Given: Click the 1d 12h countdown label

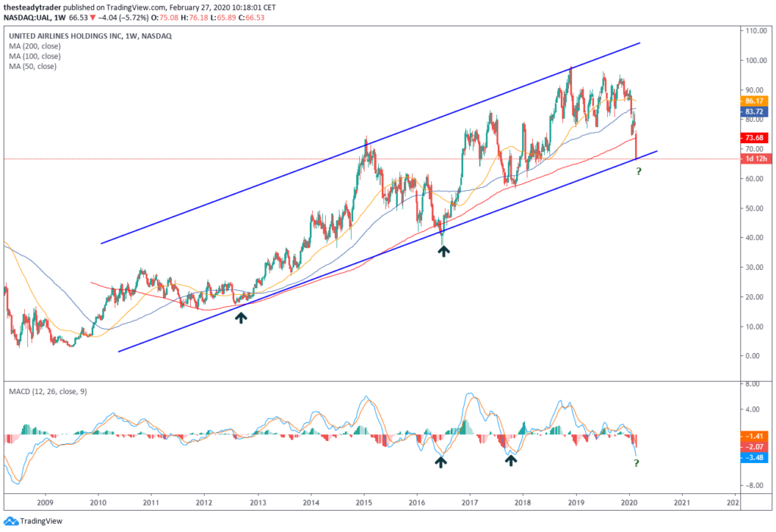Looking at the screenshot, I should pyautogui.click(x=756, y=159).
